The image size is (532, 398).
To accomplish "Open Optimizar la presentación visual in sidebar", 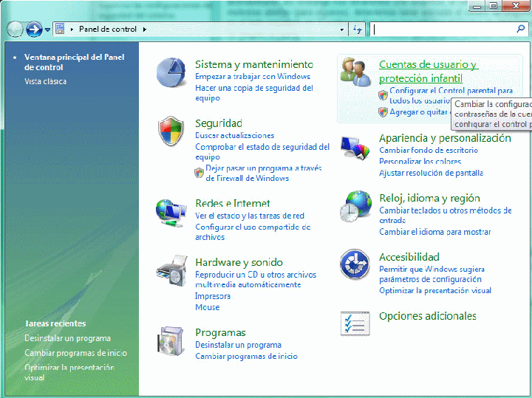I will (x=69, y=372).
